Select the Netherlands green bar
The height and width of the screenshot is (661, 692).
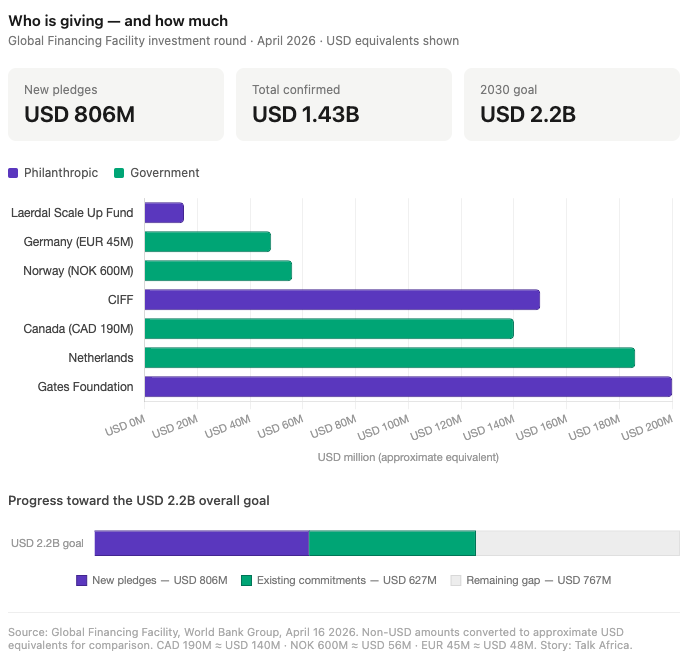coord(390,358)
